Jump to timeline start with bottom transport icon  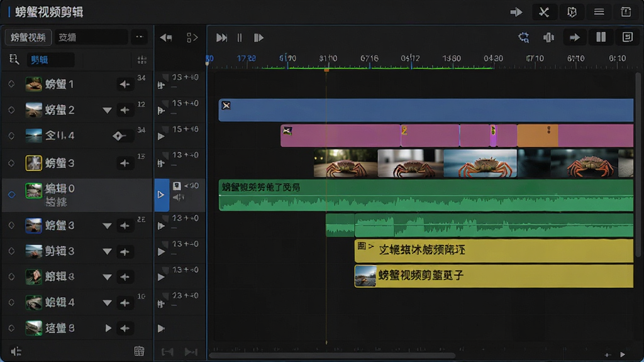pos(167,352)
